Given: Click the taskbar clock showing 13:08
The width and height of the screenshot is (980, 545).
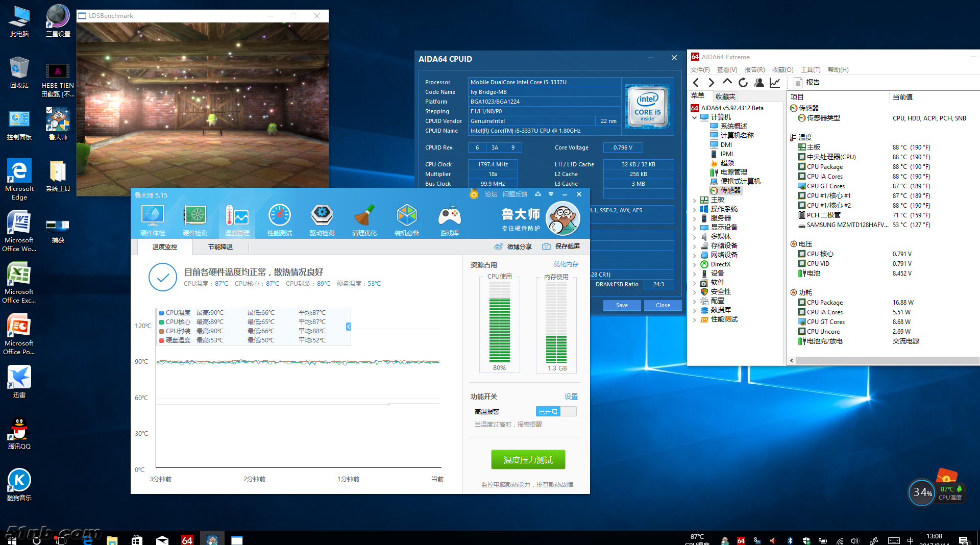Looking at the screenshot, I should [934, 539].
